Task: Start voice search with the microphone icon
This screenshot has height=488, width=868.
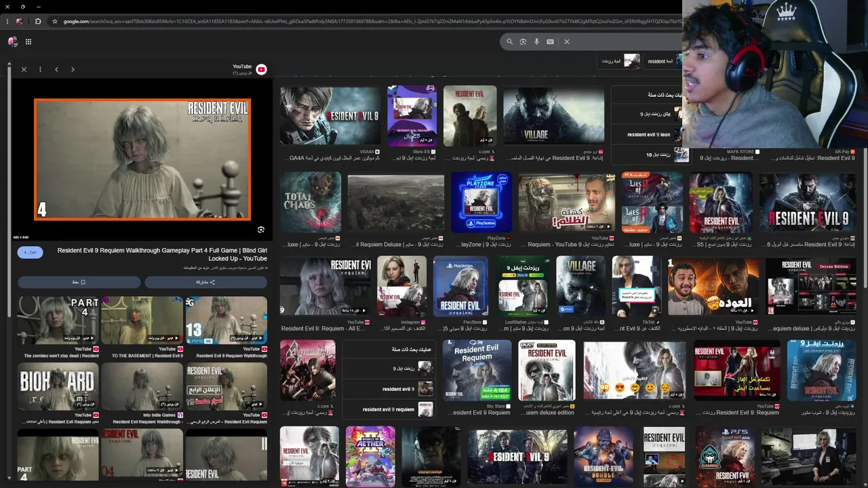Action: (536, 41)
